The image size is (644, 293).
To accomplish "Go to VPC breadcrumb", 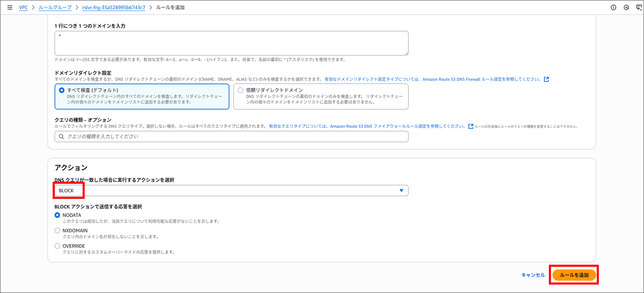I will (x=23, y=8).
